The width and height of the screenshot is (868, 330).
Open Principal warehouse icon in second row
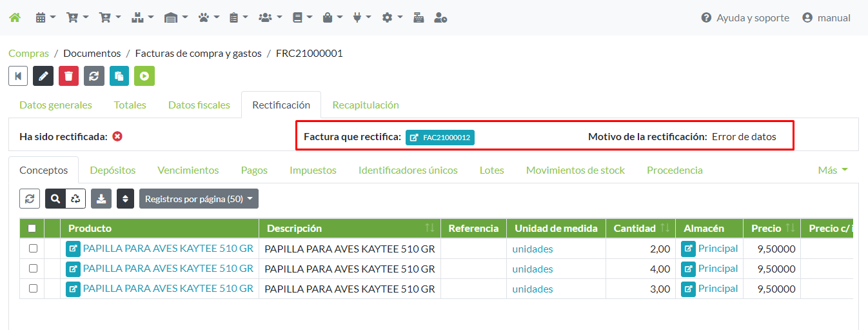coord(689,269)
